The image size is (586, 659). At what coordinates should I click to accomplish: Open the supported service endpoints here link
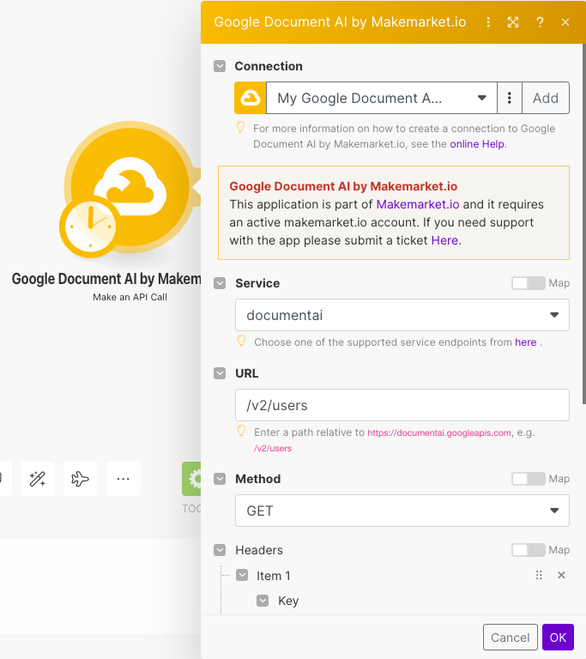click(x=525, y=342)
